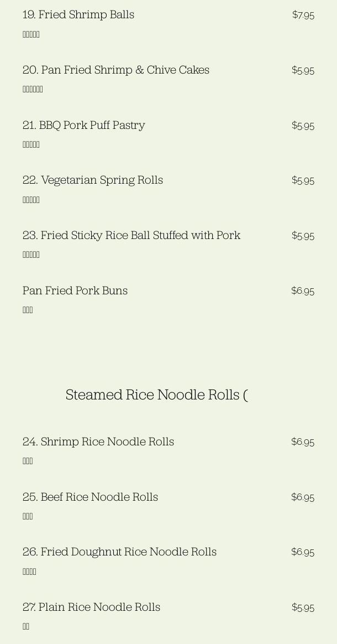Click the $5.95 price for Plain Rice Noodle Rolls
The width and height of the screenshot is (337, 644).
coord(303,607)
